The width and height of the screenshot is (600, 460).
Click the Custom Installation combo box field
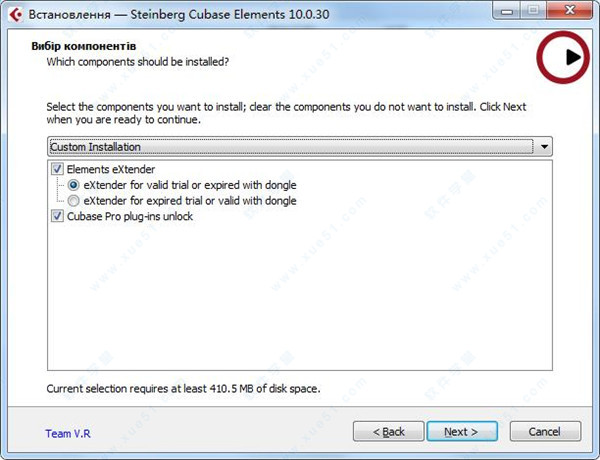[x=290, y=147]
